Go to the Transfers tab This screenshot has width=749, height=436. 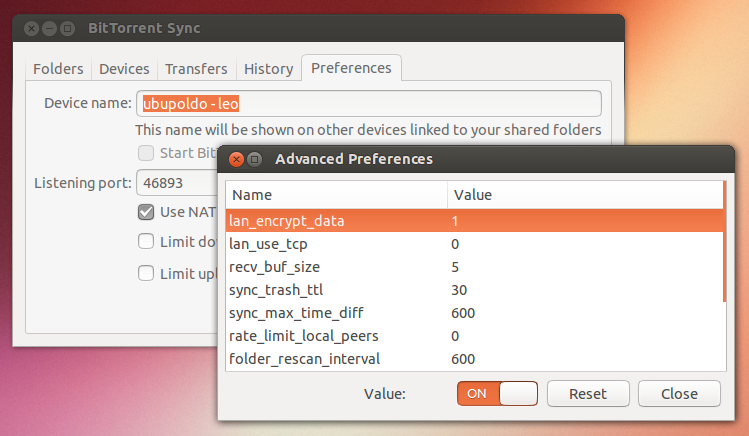pos(196,69)
